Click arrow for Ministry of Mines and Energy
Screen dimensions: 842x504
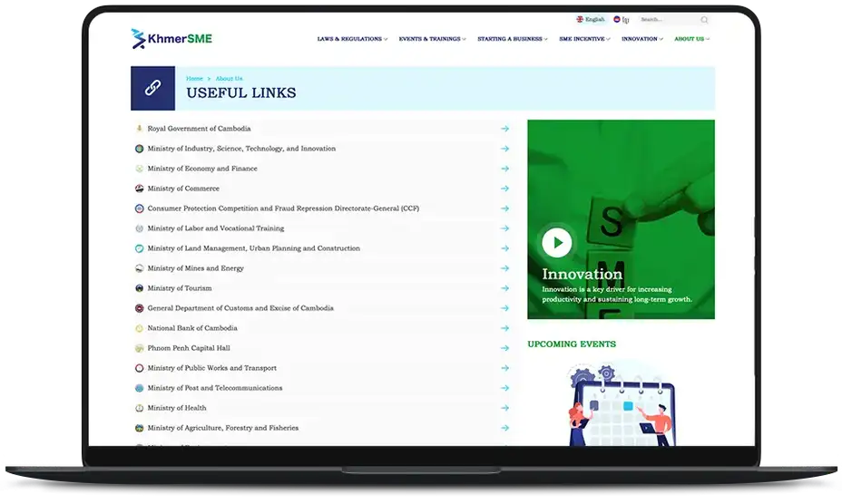click(504, 268)
